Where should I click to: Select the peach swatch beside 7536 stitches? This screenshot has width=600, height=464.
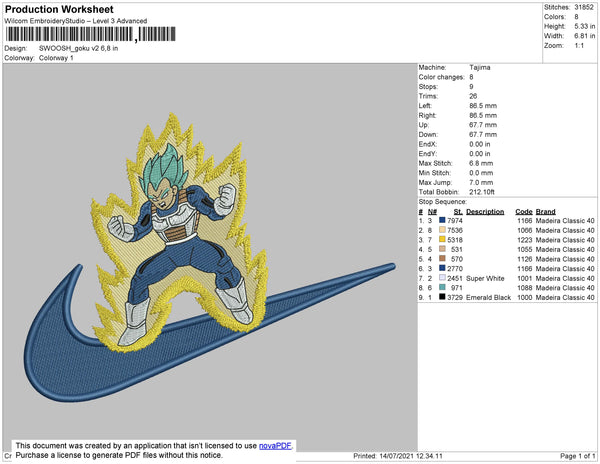(x=442, y=230)
